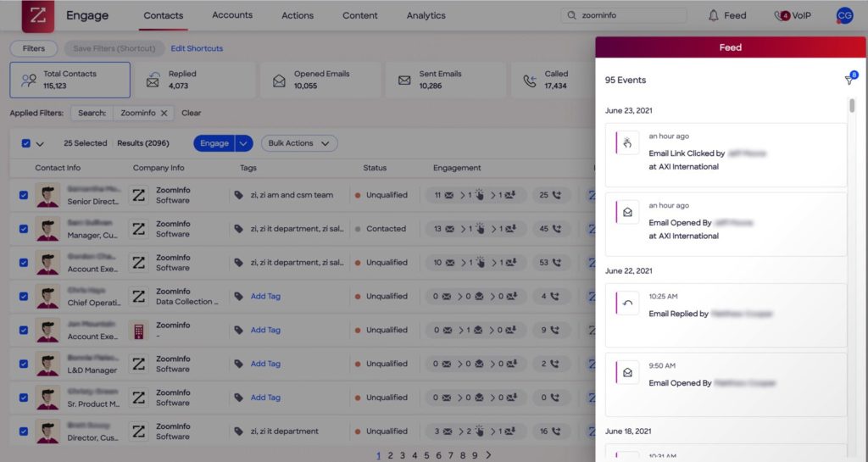Uncheck the Director, Cus.. contact checkbox

23,431
